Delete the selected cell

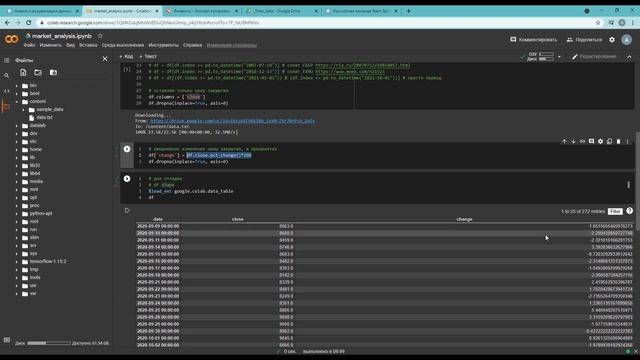[618, 141]
